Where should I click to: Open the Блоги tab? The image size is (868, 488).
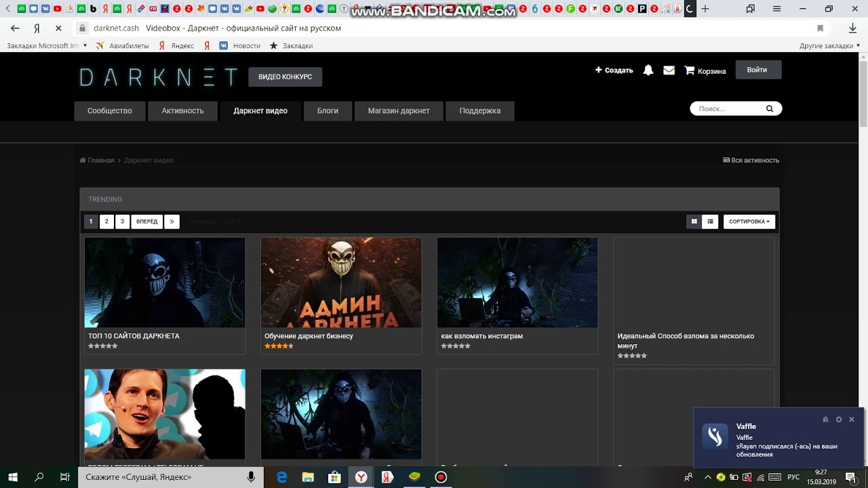[x=328, y=110]
